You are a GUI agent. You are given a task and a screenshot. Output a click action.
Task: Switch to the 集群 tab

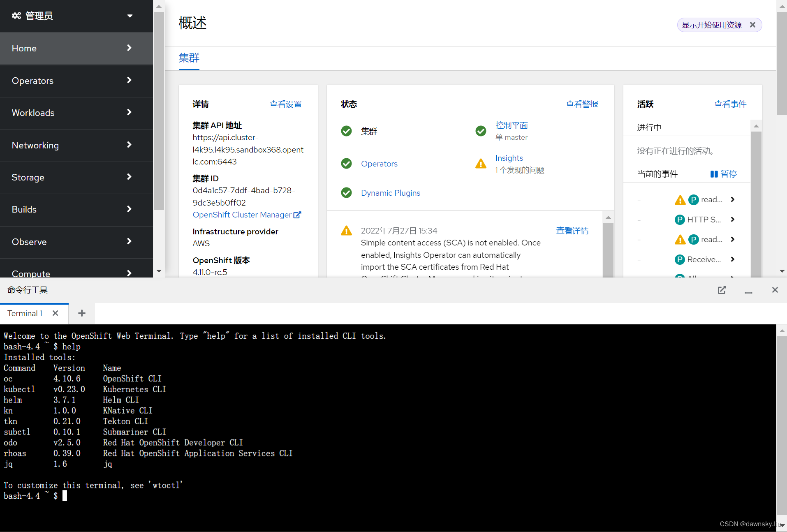pyautogui.click(x=189, y=58)
